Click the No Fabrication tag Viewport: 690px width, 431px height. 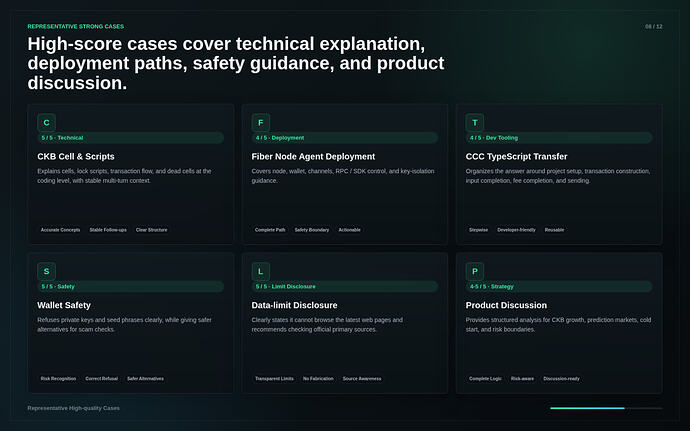click(x=318, y=379)
